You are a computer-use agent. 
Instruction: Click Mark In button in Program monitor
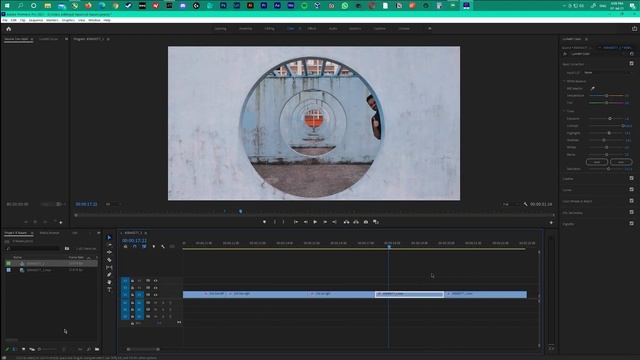coord(274,222)
